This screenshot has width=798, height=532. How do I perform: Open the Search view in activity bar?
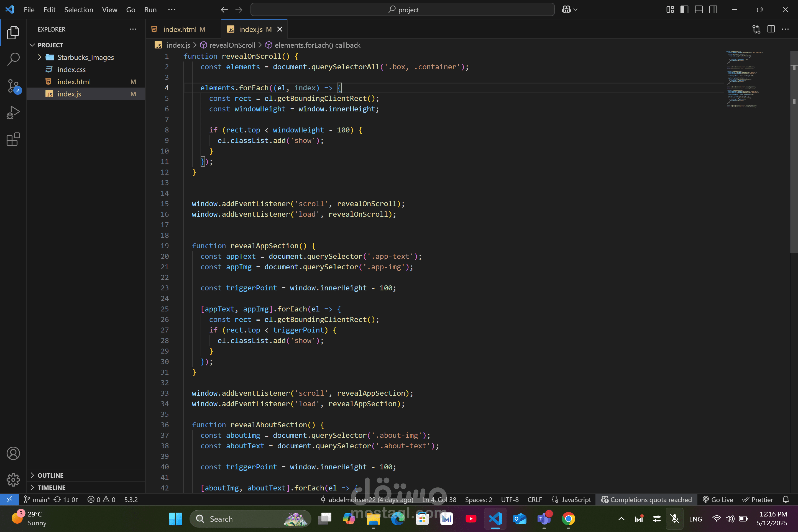13,59
